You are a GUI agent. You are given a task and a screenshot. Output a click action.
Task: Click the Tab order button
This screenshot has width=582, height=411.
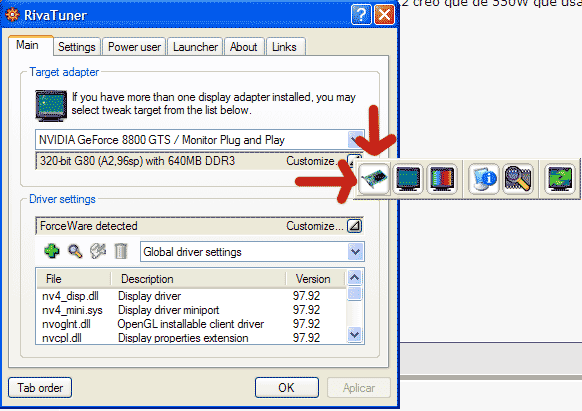40,388
